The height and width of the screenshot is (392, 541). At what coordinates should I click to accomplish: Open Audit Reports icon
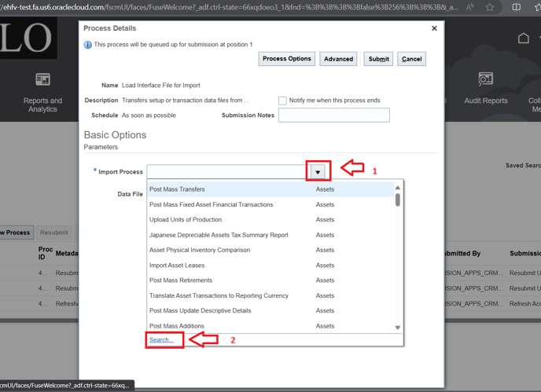(x=485, y=79)
